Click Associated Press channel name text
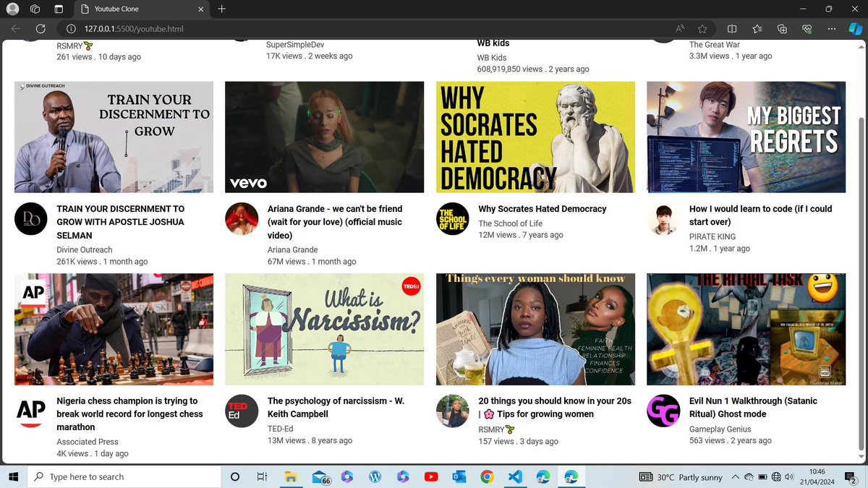 (x=88, y=442)
